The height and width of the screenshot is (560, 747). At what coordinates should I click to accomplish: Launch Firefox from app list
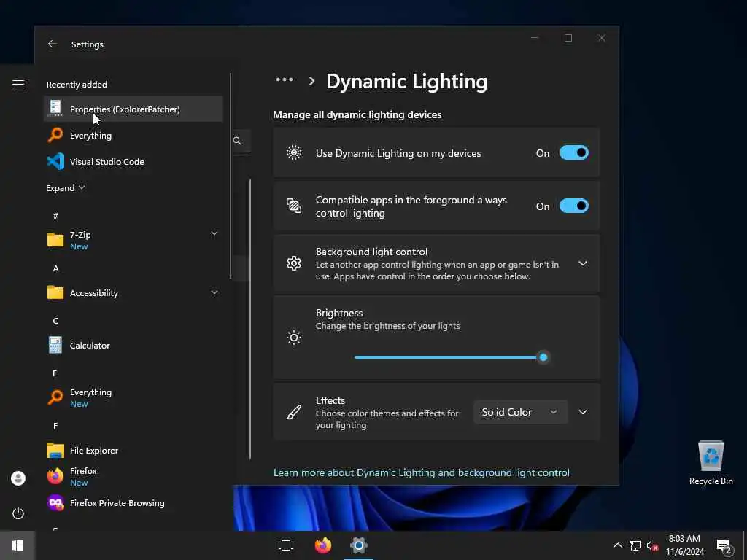(133, 476)
